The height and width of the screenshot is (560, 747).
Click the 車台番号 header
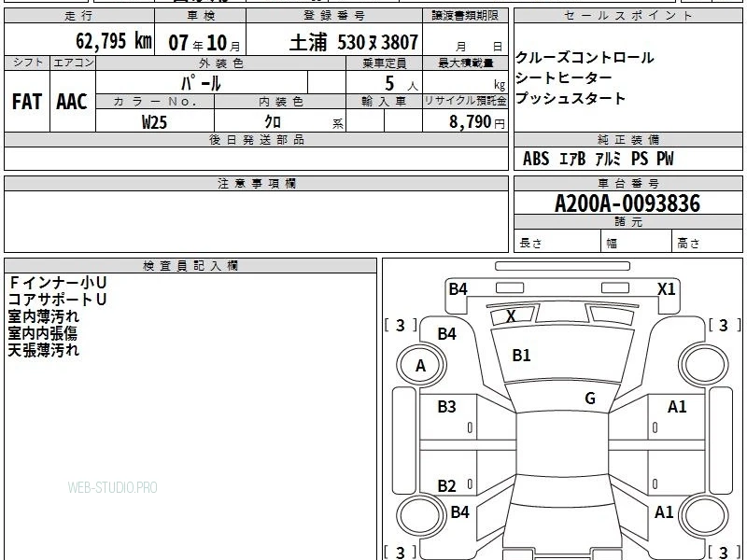click(x=627, y=183)
